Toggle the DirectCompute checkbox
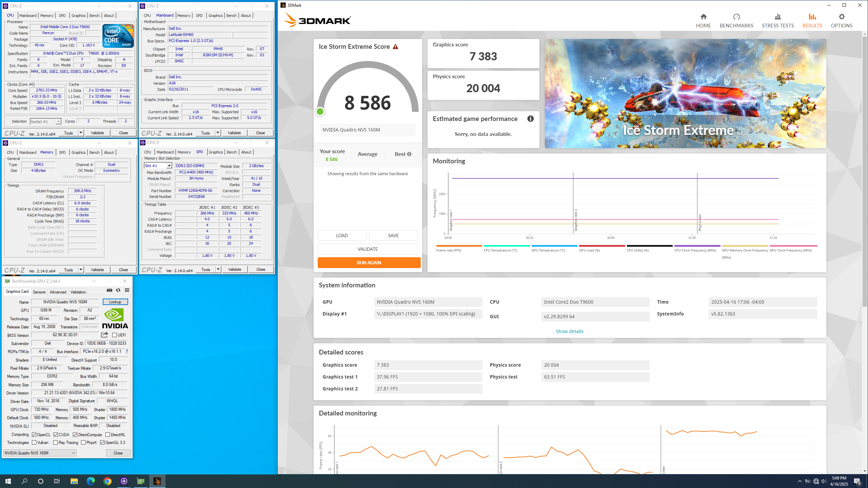The image size is (868, 488). (x=75, y=434)
